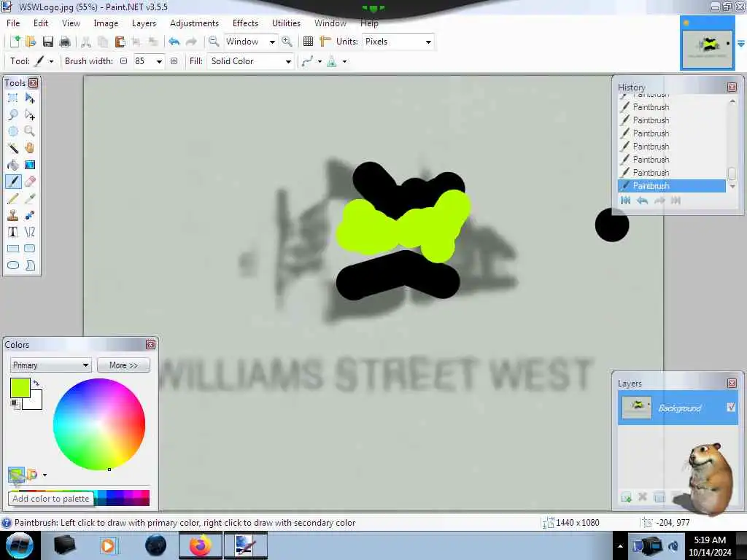The width and height of the screenshot is (747, 560).
Task: Select the Lasso Select tool
Action: point(13,114)
